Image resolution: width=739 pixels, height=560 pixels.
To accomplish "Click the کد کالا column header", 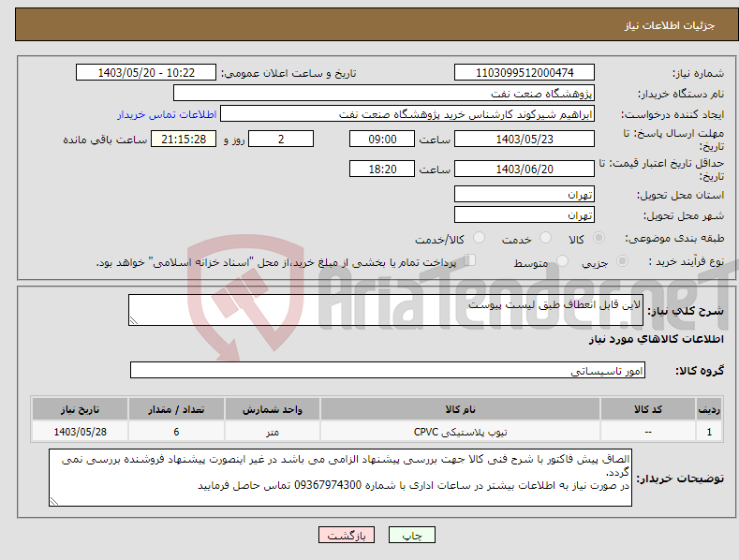I will 648,409.
